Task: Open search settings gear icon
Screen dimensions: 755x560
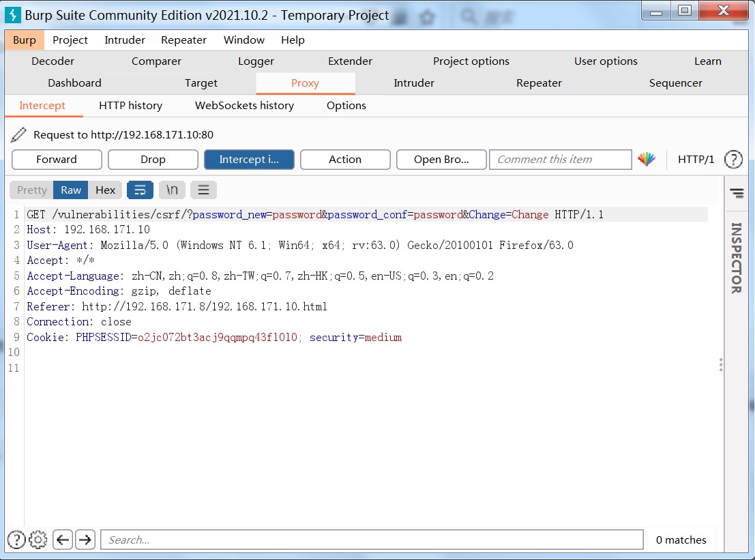Action: pos(38,540)
